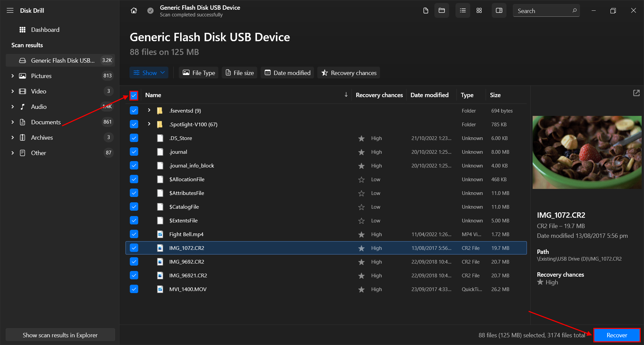Filter by Recovery chances
644x345 pixels.
tap(349, 73)
